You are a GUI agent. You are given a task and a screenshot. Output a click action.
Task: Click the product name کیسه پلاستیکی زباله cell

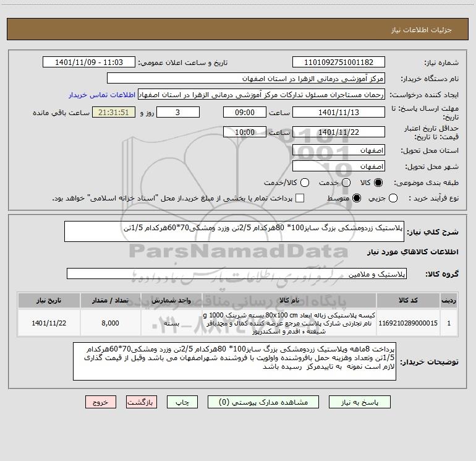[289, 323]
